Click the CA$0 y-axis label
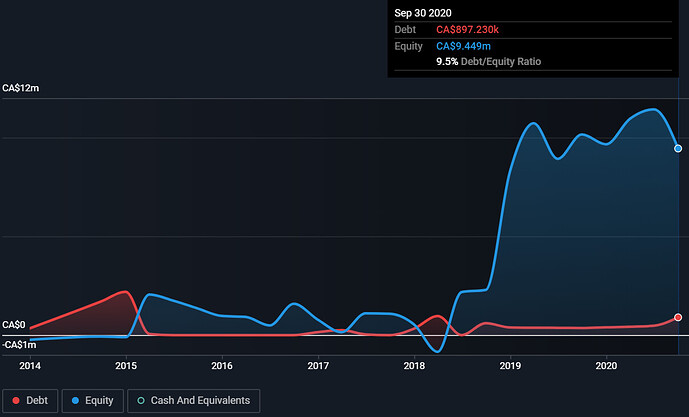 point(14,325)
